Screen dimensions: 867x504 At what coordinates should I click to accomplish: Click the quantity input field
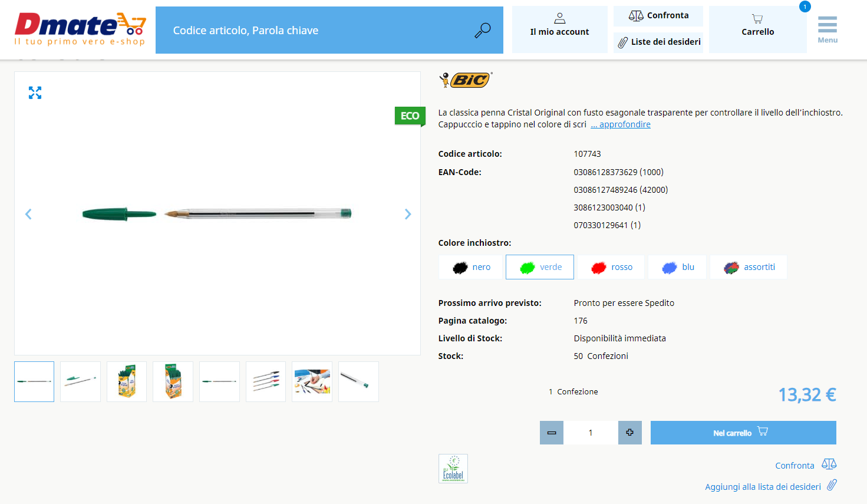tap(591, 433)
